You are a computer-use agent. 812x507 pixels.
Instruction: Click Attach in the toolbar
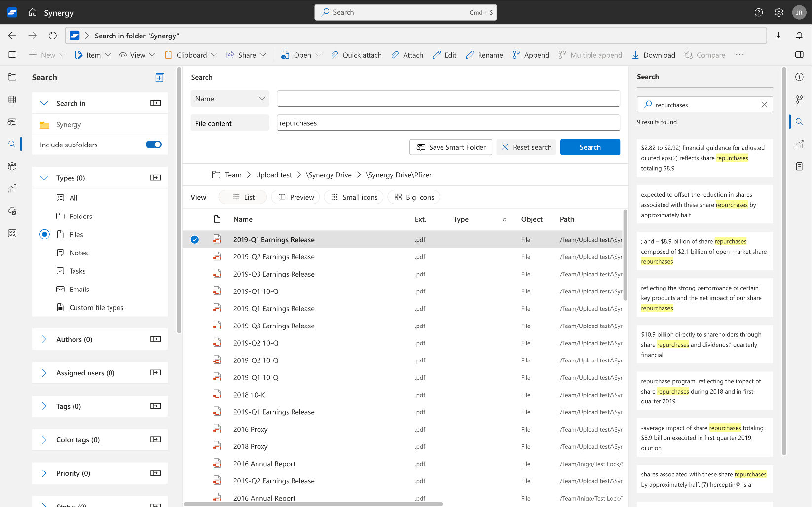point(407,55)
